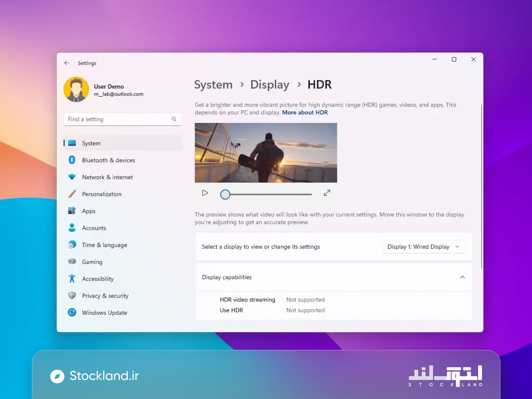Click Not supported beside Use HDR
Image resolution: width=532 pixels, height=399 pixels.
tap(305, 310)
